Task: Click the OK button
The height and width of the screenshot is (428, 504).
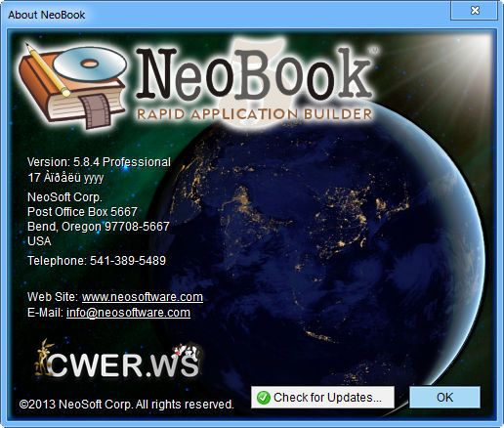Action: 444,397
